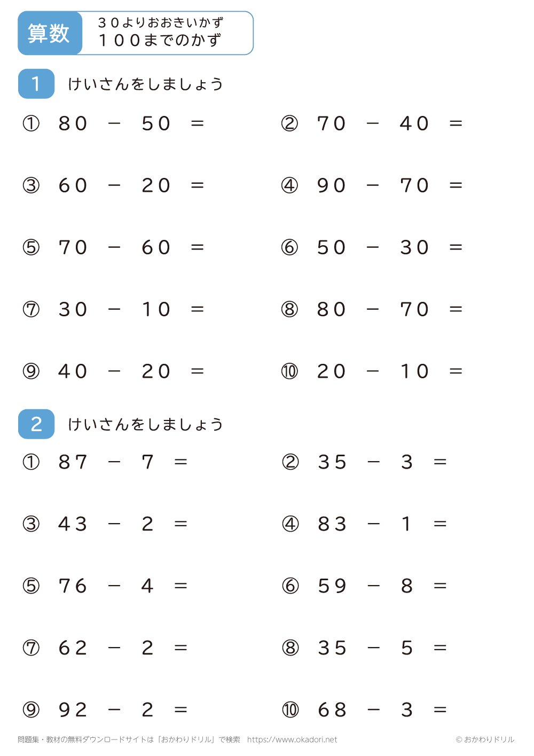Open the https://www.okadori.net link

click(292, 739)
